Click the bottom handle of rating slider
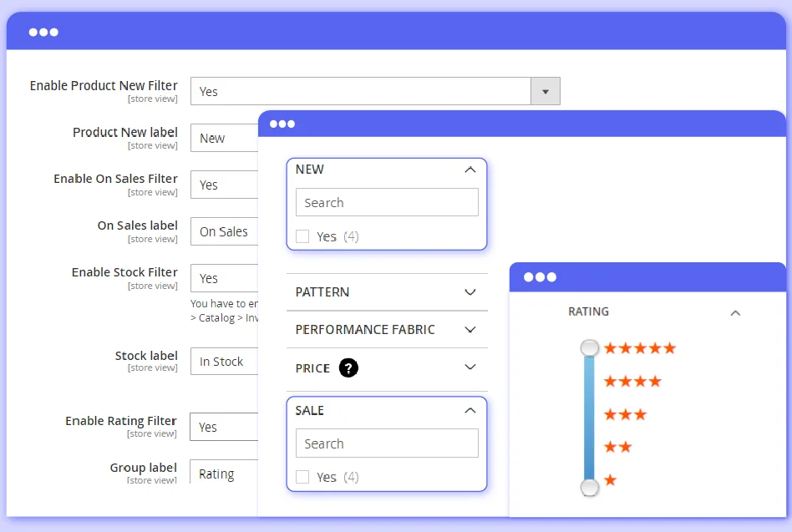The image size is (792, 532). click(x=590, y=487)
